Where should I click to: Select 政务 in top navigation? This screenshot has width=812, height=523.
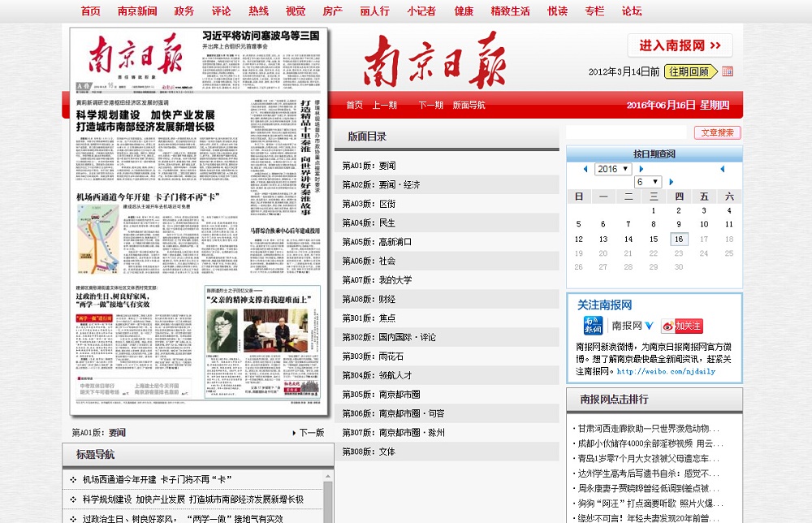pyautogui.click(x=184, y=11)
